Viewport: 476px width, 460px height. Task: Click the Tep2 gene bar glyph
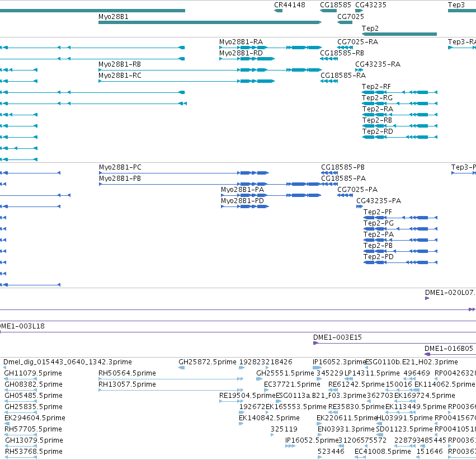[399, 34]
